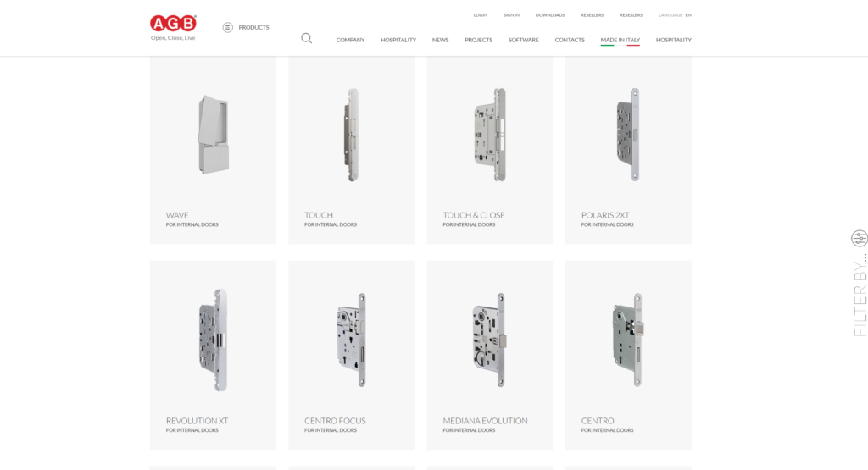The width and height of the screenshot is (868, 470).
Task: Click the search magnifier icon
Action: [x=306, y=38]
